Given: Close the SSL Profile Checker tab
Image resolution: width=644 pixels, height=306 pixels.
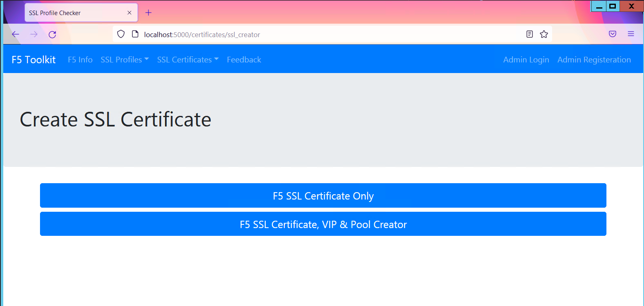Looking at the screenshot, I should coord(129,13).
